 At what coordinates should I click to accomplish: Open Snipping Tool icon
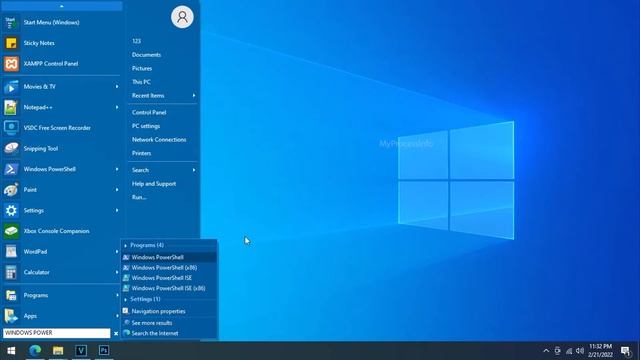[x=11, y=149]
